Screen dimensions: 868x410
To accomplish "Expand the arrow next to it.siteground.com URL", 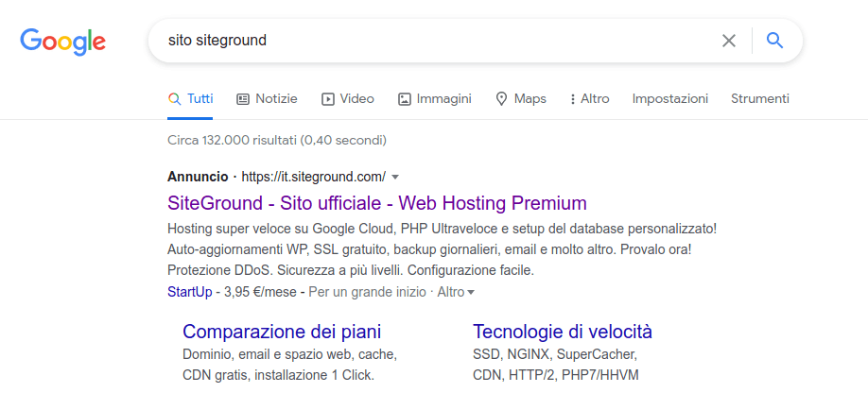I will click(394, 177).
